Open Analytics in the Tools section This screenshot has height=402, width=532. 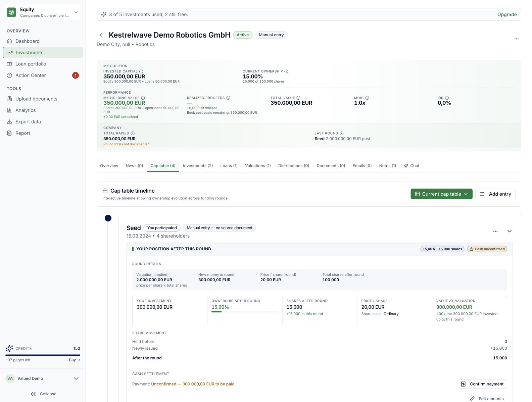[43, 110]
